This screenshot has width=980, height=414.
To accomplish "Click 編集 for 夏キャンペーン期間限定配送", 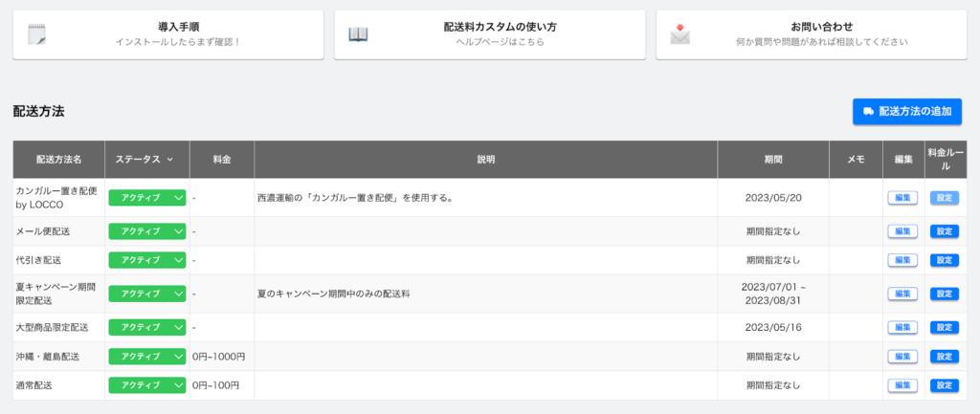I will tap(902, 294).
